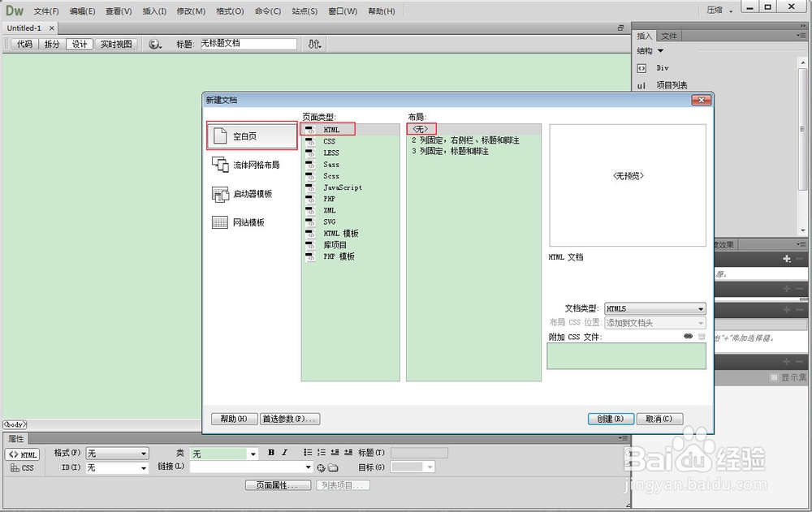Image resolution: width=812 pixels, height=512 pixels.
Task: Switch Property inspector to CSS mode
Action: [x=22, y=467]
